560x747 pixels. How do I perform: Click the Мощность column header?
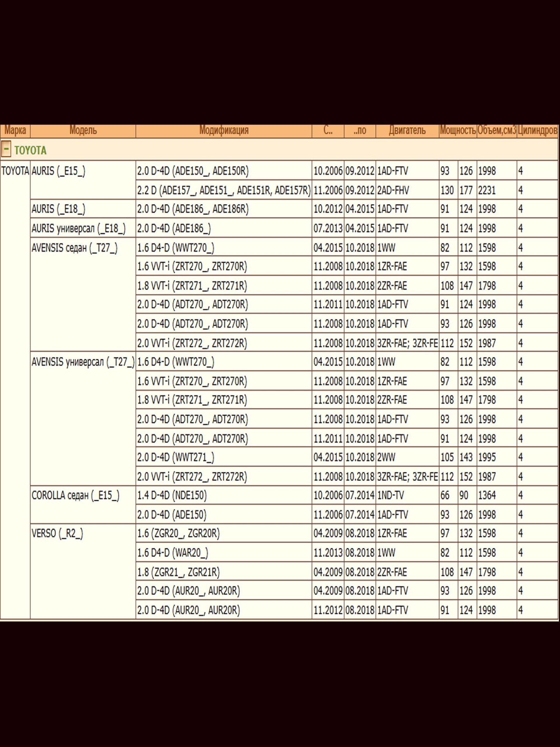click(458, 130)
